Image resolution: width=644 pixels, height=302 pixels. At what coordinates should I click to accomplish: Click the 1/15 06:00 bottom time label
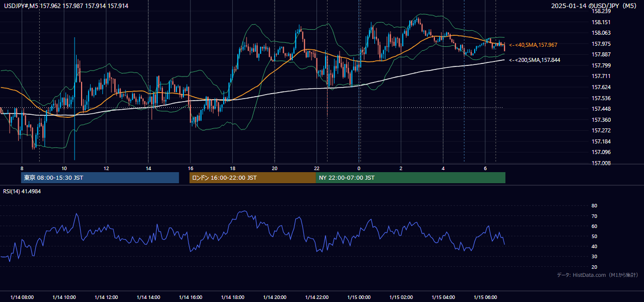485,297
